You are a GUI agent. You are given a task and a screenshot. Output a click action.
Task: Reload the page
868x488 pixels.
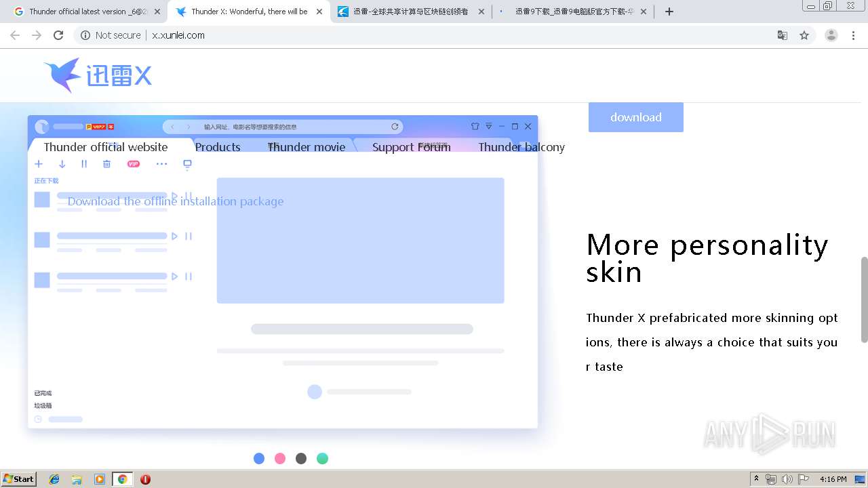click(58, 35)
